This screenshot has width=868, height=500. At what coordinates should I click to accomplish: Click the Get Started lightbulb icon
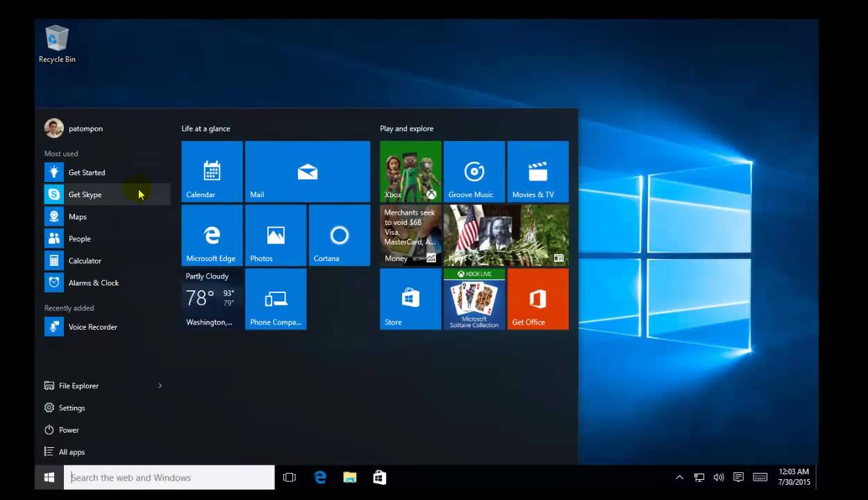click(x=54, y=172)
